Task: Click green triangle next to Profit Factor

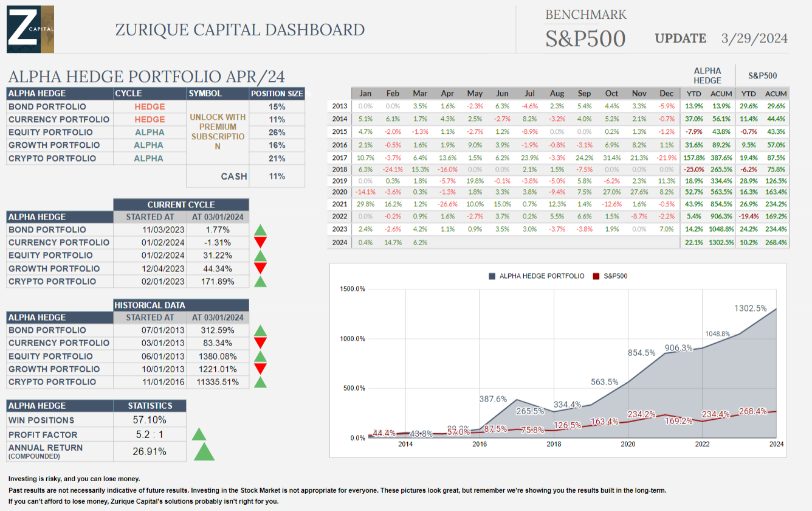Action: coord(199,434)
